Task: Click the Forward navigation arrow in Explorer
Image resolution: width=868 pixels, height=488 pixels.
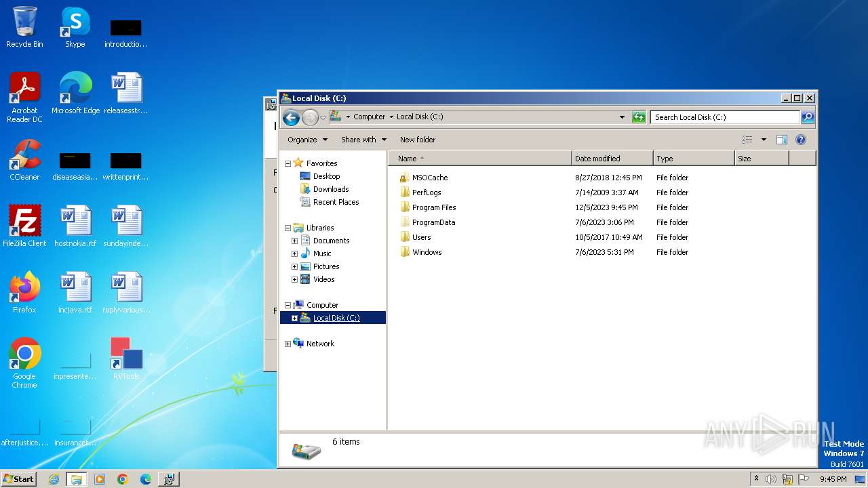Action: pos(310,117)
